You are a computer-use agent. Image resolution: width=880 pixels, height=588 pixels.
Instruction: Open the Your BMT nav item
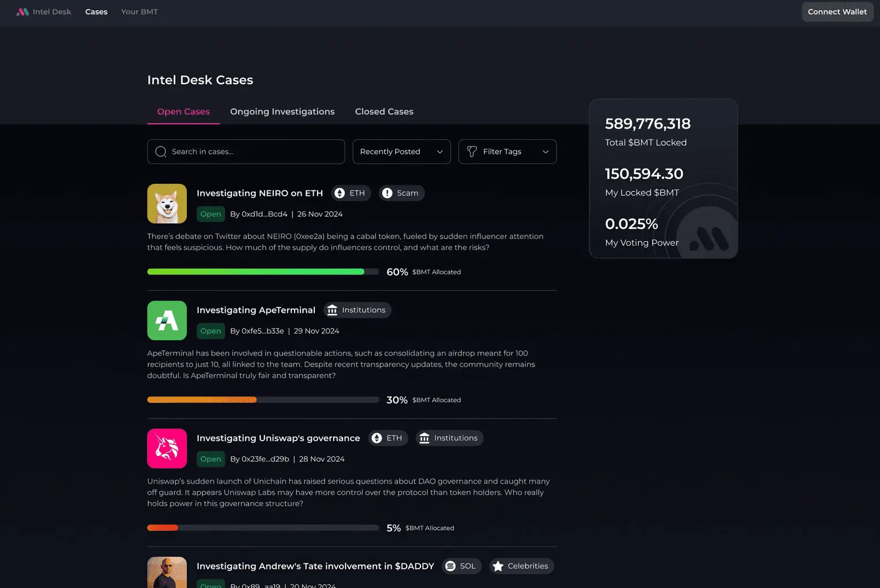139,12
